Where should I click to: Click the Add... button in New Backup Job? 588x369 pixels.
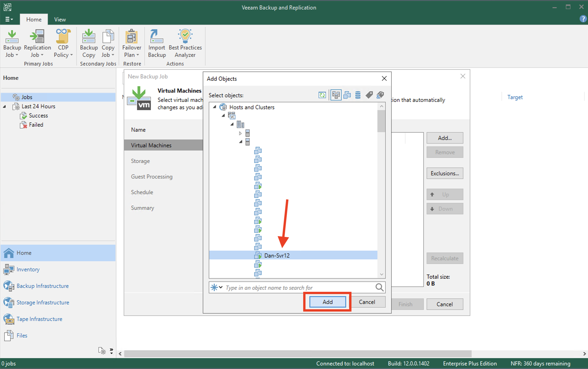(x=445, y=138)
